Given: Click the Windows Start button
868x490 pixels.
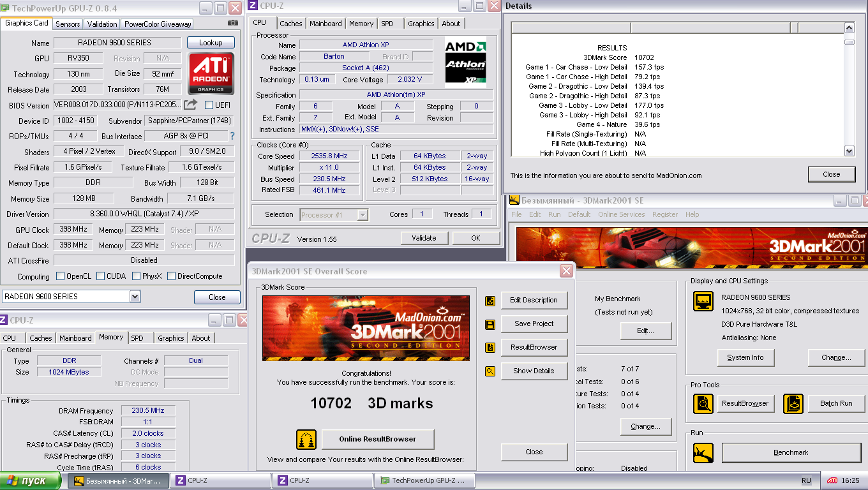Looking at the screenshot, I should pos(32,480).
